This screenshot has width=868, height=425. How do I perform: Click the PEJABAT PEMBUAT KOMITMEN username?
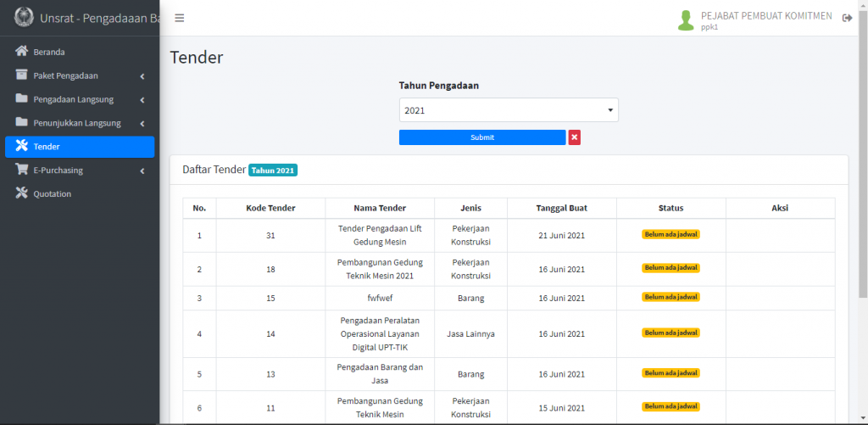(x=766, y=16)
